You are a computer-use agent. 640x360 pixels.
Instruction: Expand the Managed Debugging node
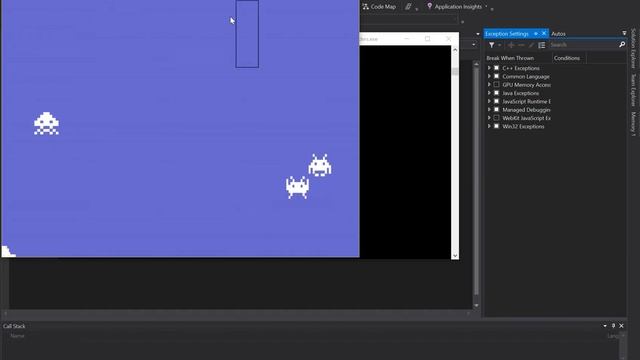tap(489, 109)
